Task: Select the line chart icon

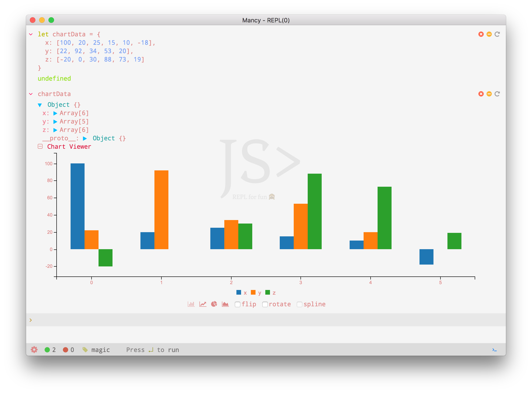Action: coord(203,304)
